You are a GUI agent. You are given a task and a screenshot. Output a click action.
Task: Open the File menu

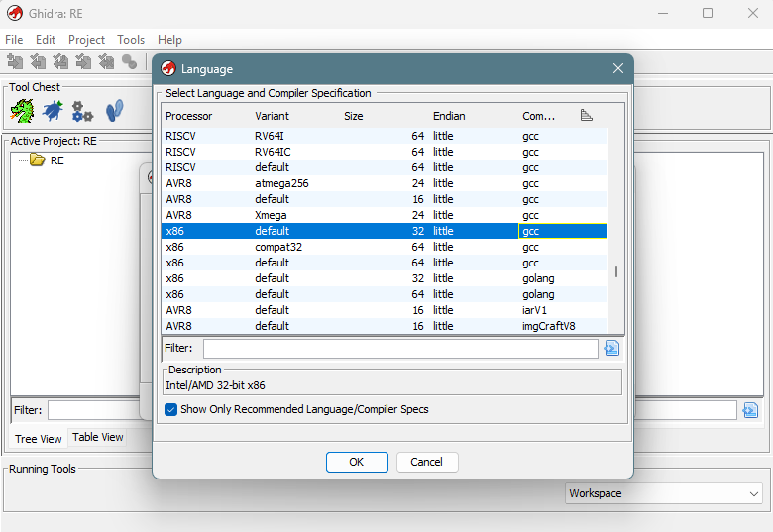(14, 40)
